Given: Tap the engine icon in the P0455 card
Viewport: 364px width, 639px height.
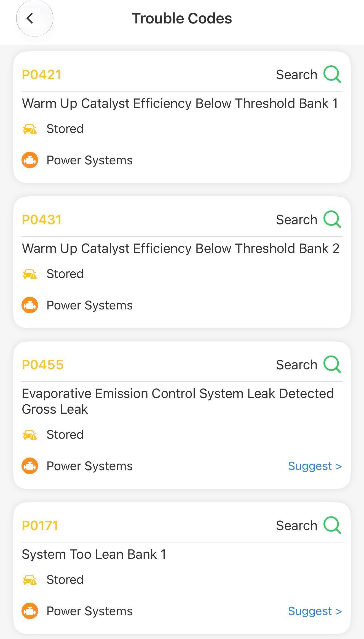Looking at the screenshot, I should point(30,466).
